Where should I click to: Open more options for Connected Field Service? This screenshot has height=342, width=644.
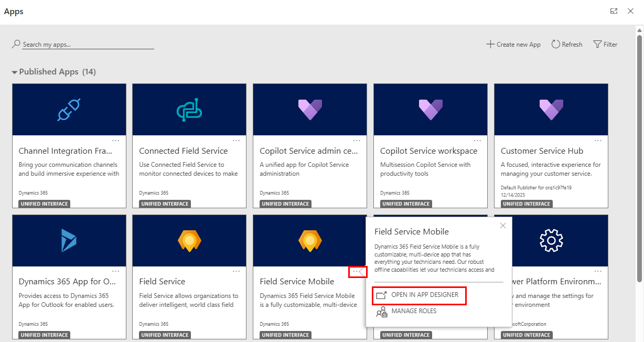[237, 141]
